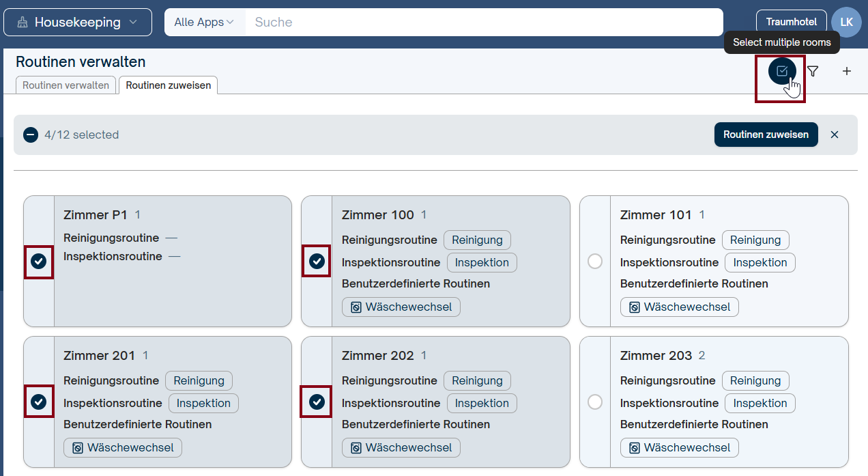Viewport: 868px width, 476px height.
Task: Click the Suche search field
Action: click(484, 23)
